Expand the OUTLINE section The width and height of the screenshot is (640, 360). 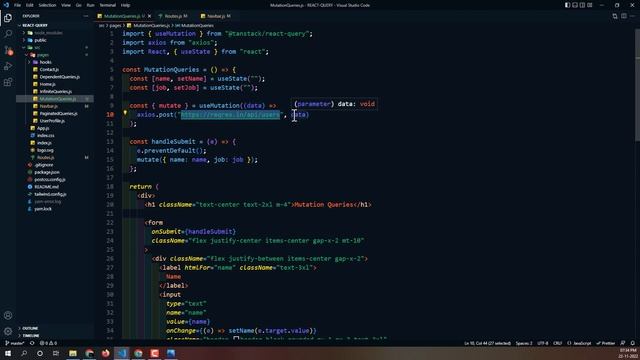55,328
